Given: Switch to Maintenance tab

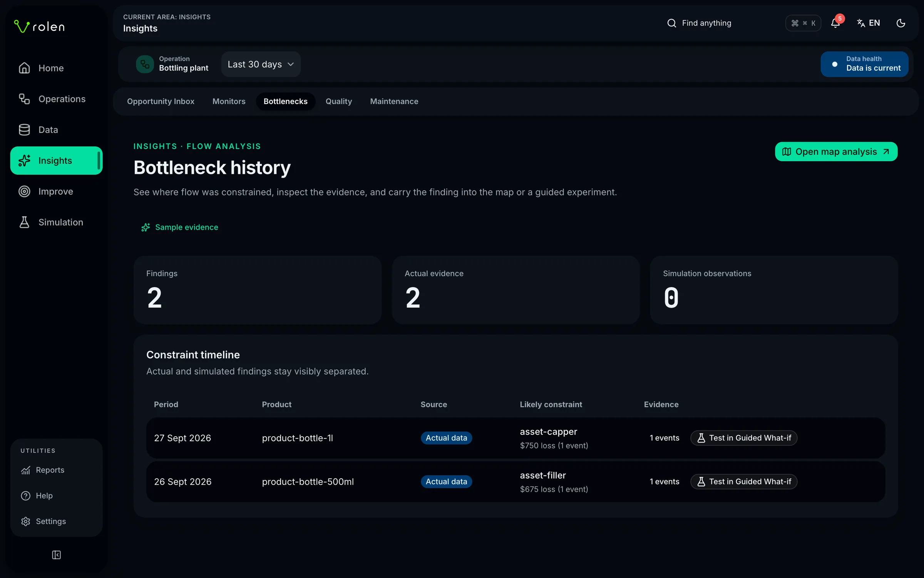Looking at the screenshot, I should (x=394, y=101).
